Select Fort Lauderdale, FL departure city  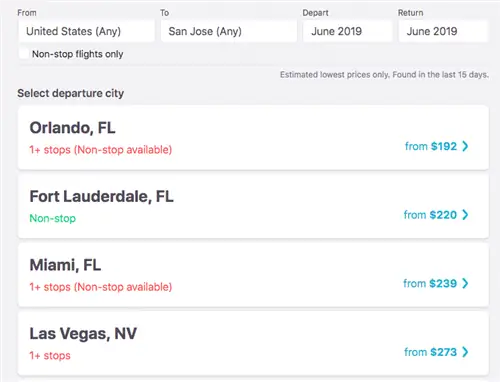(x=253, y=206)
